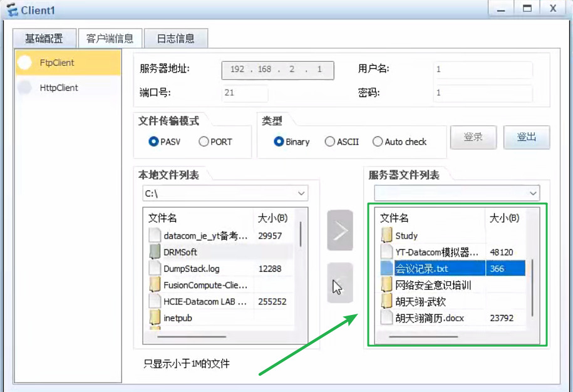Click the 胡天翊简历.docx file icon
This screenshot has height=392, width=573.
click(x=386, y=317)
